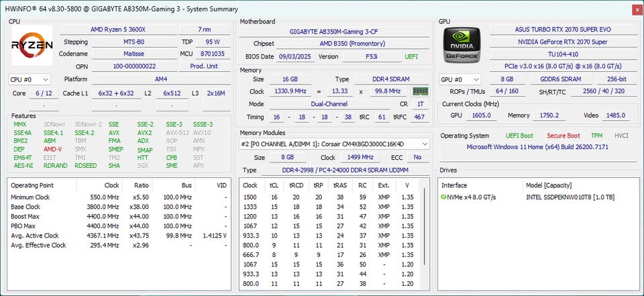Click the AMD-V feature flag
Screen dimensions: 644x296
click(x=54, y=149)
